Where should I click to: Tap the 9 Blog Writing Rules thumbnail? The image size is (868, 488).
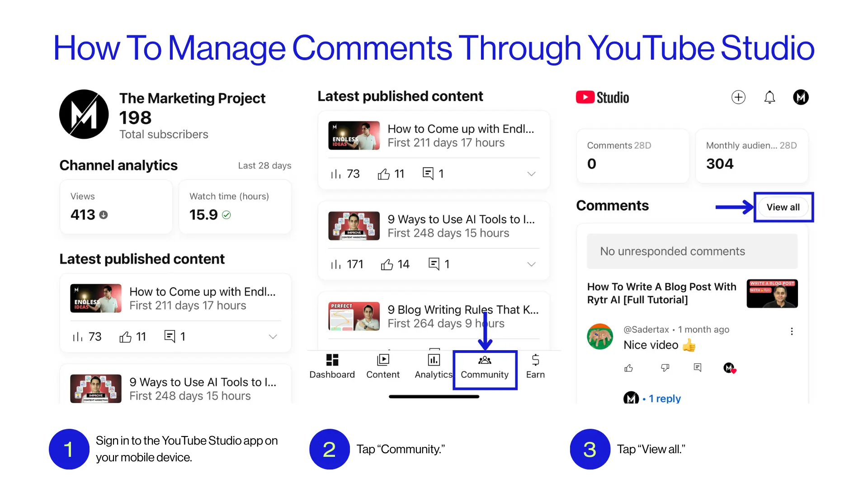coord(354,316)
